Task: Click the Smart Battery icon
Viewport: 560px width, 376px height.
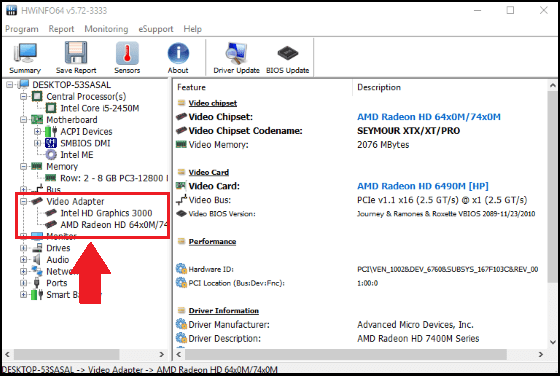Action: [x=37, y=295]
